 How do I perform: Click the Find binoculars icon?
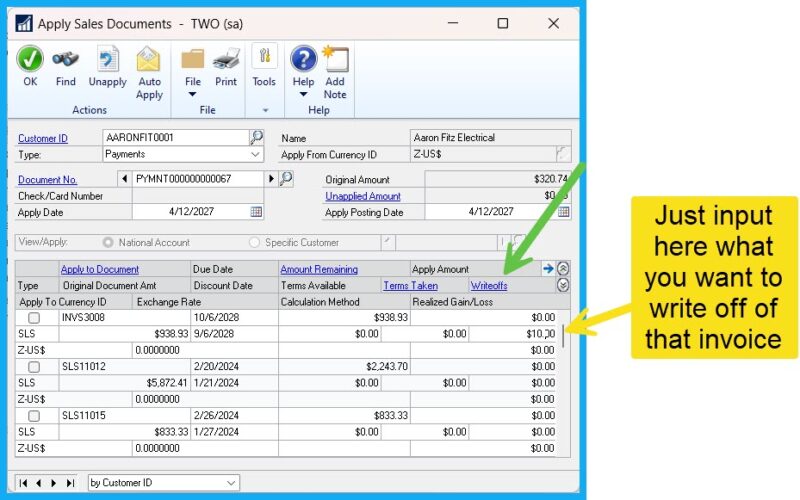[x=66, y=59]
